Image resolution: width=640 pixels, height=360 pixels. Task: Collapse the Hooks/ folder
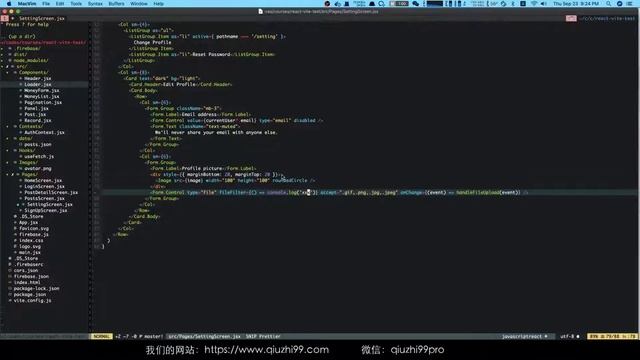click(x=27, y=150)
